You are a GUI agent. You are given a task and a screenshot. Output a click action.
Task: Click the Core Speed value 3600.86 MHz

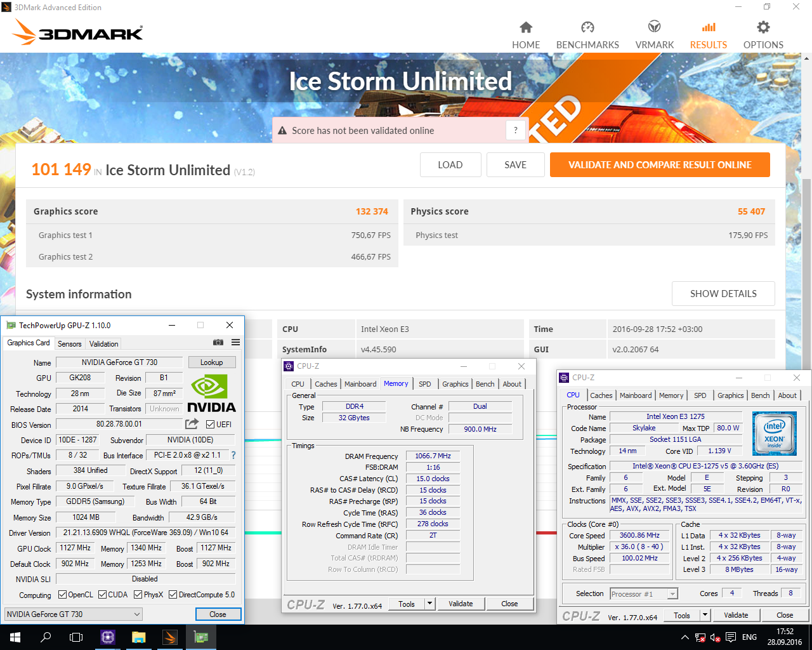[x=639, y=535]
